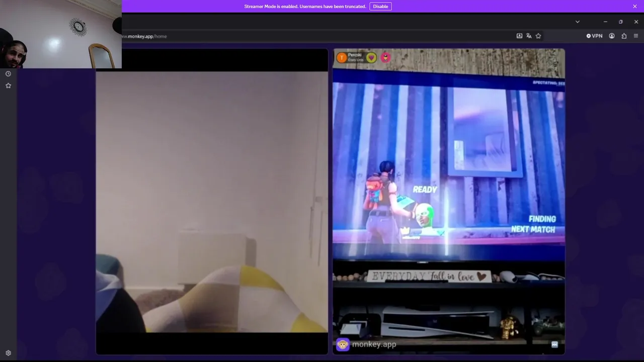Click the streamer webcam overlay
The width and height of the screenshot is (644, 362).
point(61,34)
